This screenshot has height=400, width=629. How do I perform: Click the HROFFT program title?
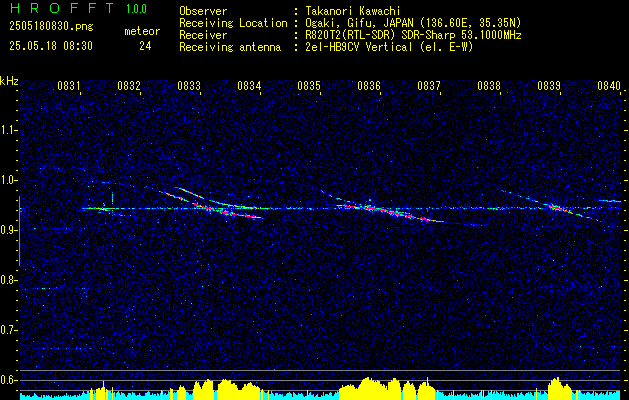(x=62, y=8)
